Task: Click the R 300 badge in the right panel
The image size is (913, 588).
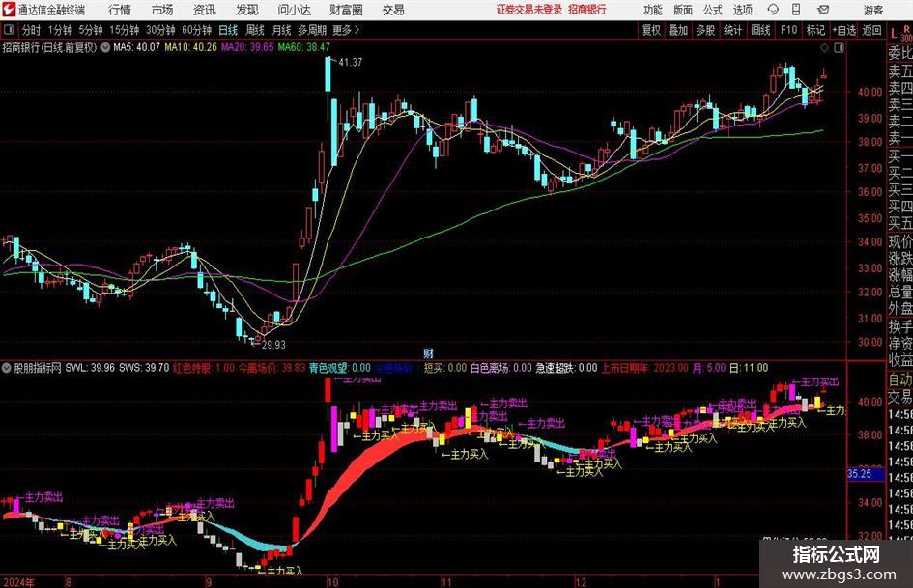Action: tap(906, 33)
